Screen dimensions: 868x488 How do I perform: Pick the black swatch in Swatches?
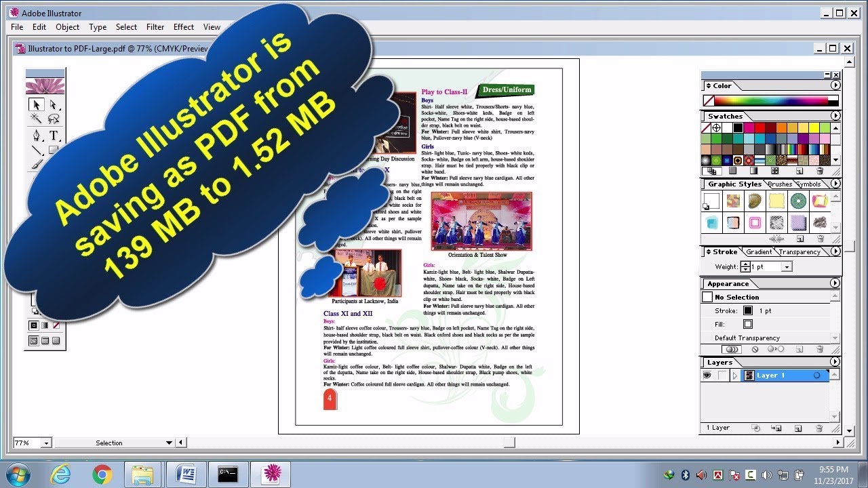point(738,127)
